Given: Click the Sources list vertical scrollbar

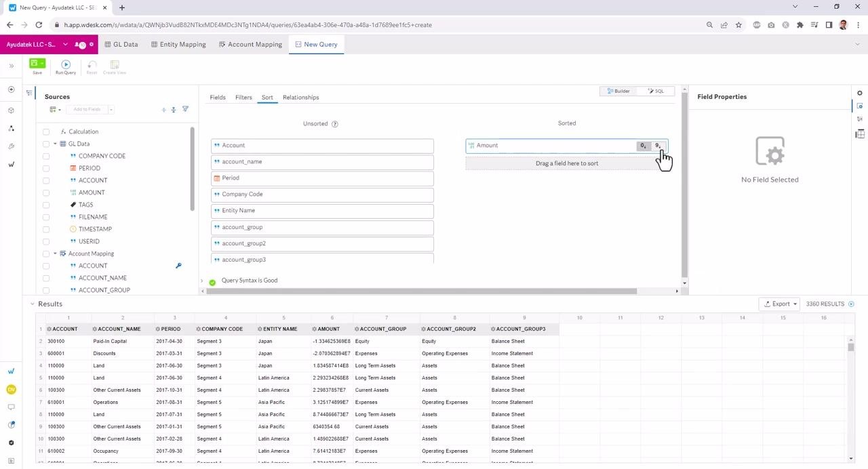Looking at the screenshot, I should click(193, 169).
